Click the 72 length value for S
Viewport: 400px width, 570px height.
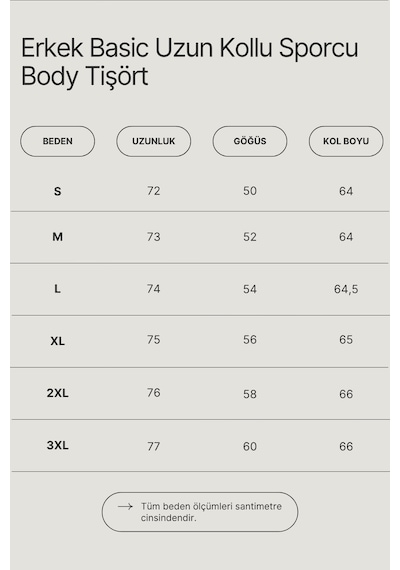(x=153, y=191)
